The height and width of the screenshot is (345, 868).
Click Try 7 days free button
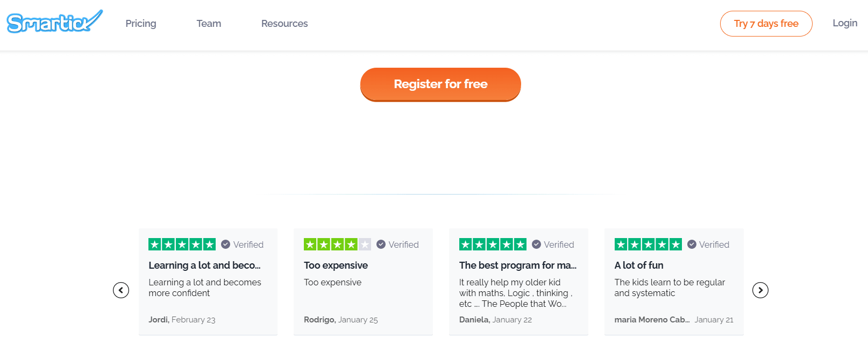(766, 24)
